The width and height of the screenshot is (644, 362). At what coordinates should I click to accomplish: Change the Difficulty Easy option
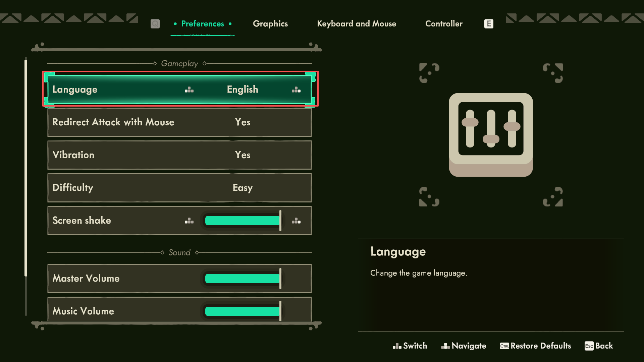point(243,188)
